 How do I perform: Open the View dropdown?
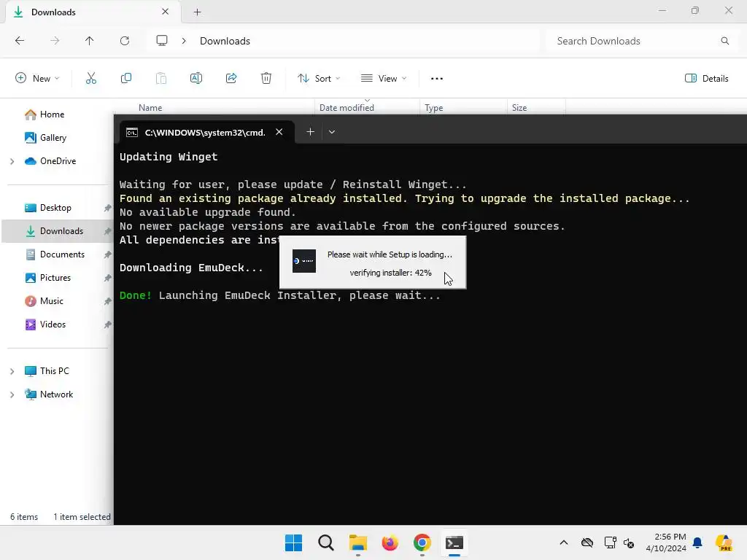click(384, 79)
